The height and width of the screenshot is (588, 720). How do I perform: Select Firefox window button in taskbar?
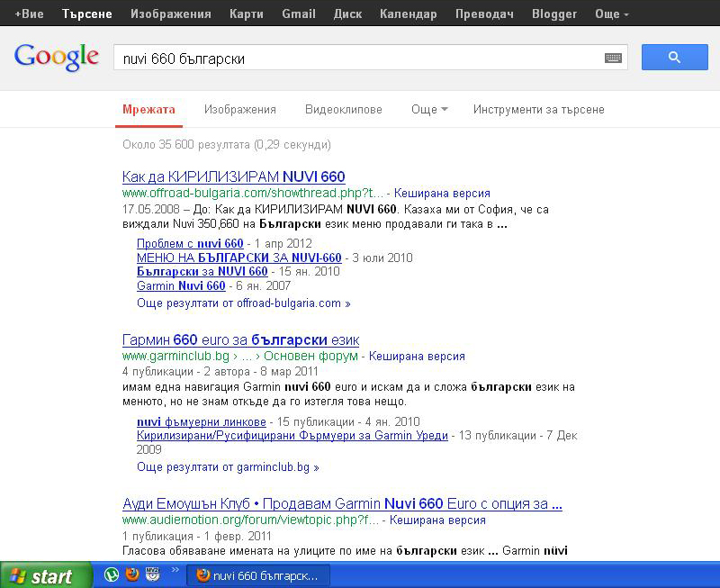pos(258,575)
